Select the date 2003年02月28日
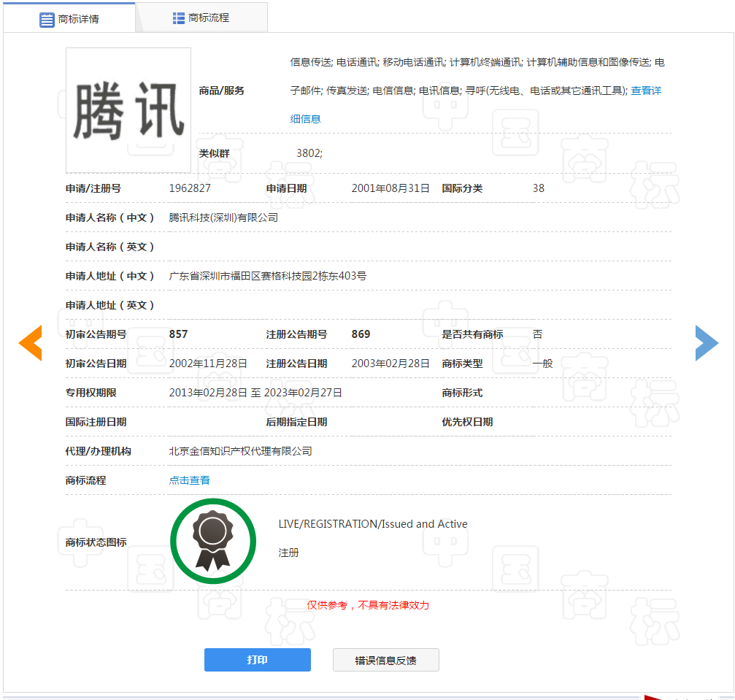Viewport: 735px width, 700px height. click(390, 364)
